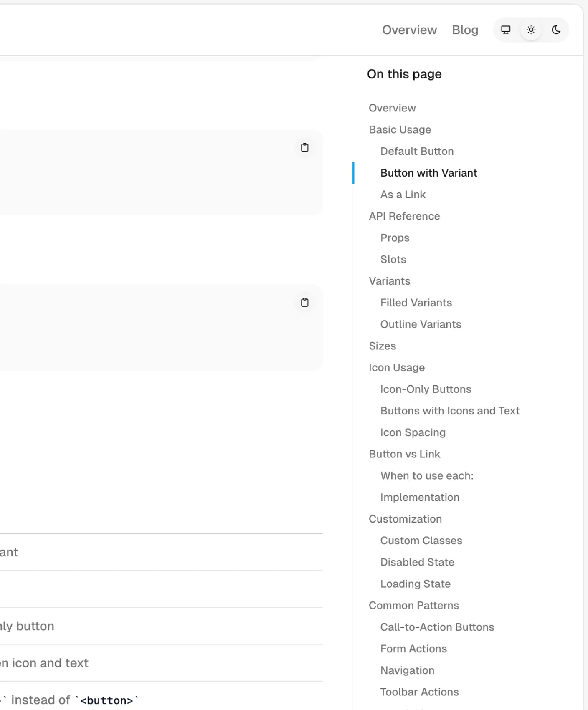Go to Toolbar Actions section

419,692
